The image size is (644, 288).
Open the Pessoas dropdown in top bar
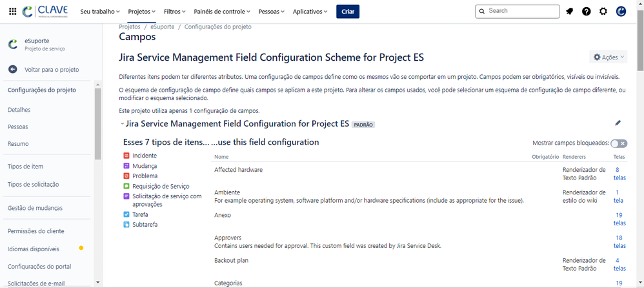point(272,12)
